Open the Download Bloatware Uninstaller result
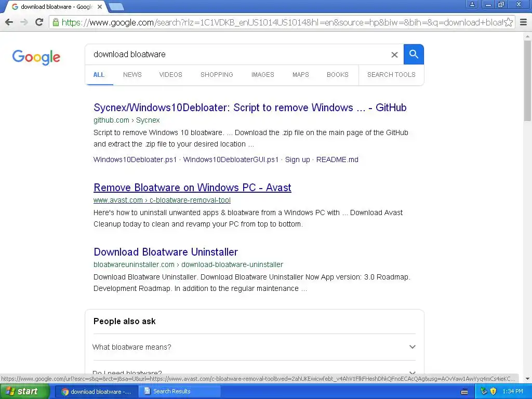Image resolution: width=532 pixels, height=399 pixels. pos(166,252)
